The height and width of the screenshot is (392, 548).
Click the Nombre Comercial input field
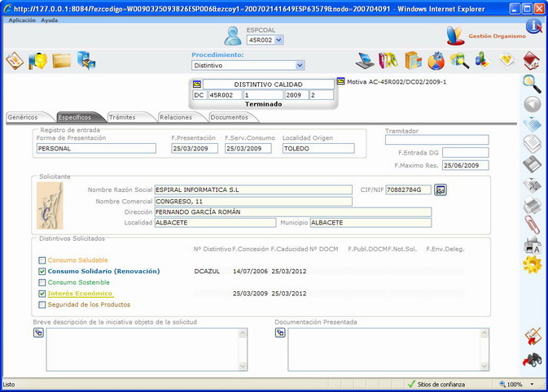253,201
